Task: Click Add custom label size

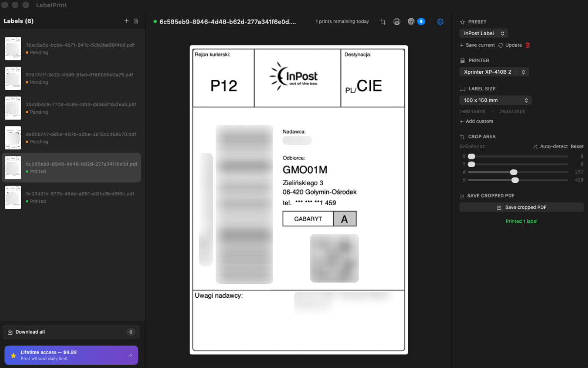Action: 477,121
